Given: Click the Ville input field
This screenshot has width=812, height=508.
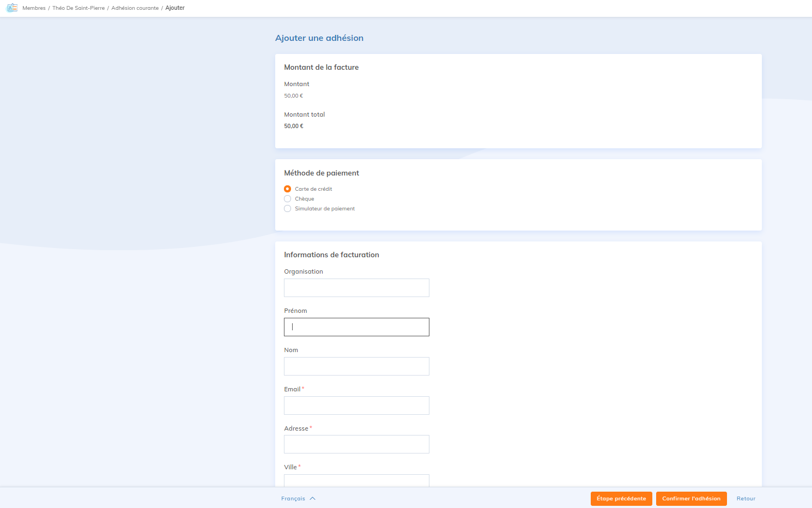Looking at the screenshot, I should [356, 480].
